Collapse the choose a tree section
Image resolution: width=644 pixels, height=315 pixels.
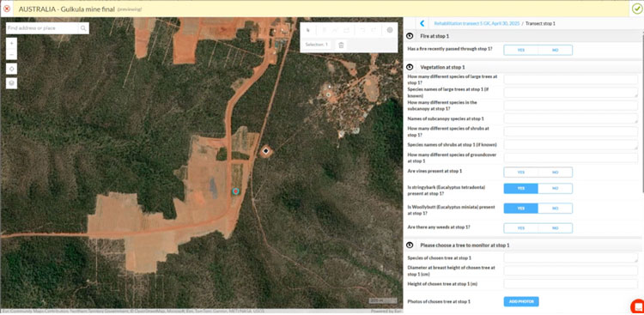410,245
